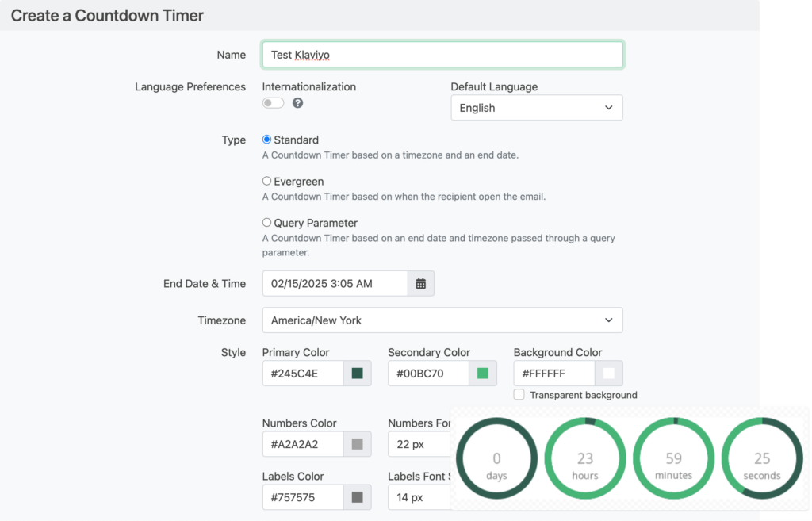
Task: Click the days circle in timer preview
Action: point(496,458)
